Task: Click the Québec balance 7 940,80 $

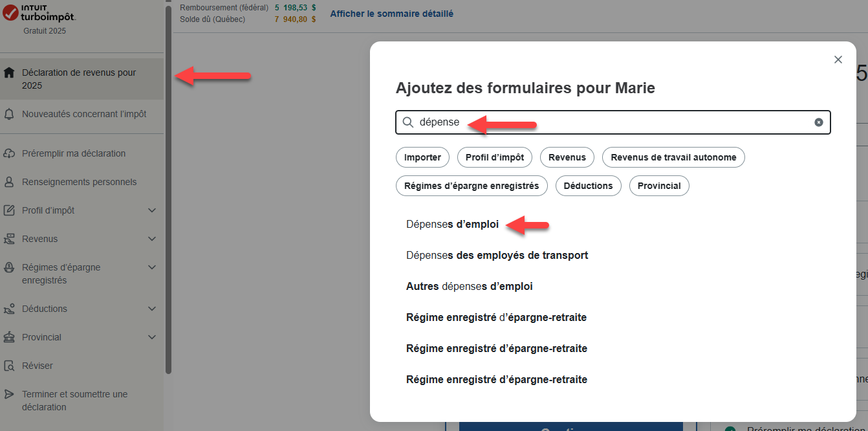Action: coord(295,19)
